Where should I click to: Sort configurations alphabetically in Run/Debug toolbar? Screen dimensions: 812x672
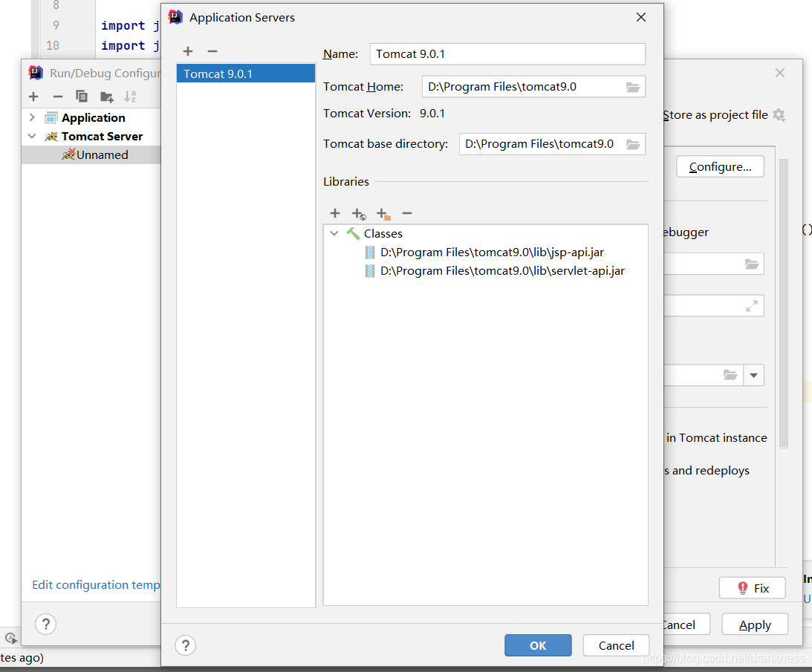pos(130,97)
